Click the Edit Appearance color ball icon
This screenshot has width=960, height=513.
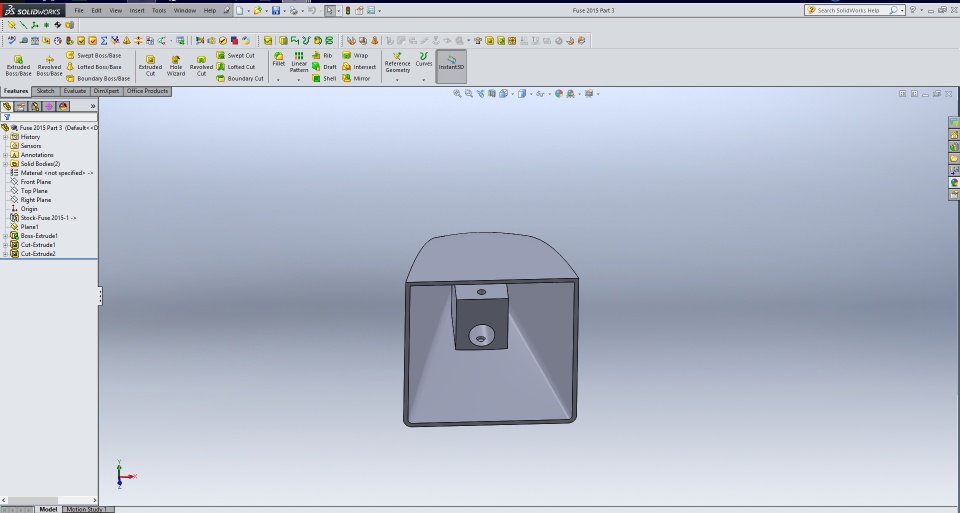[558, 94]
